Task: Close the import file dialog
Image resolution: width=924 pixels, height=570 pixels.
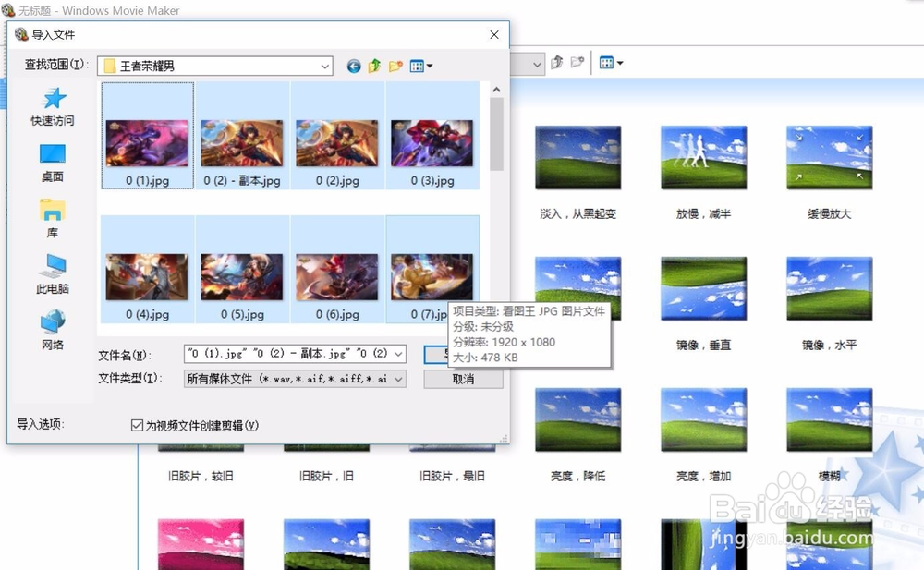Action: coord(494,35)
